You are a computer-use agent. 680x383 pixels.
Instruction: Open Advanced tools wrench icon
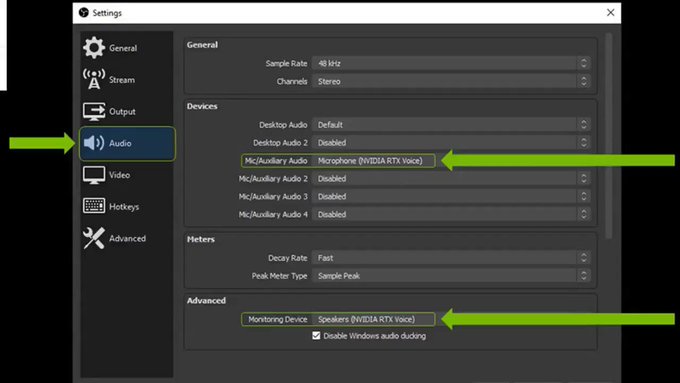point(94,238)
